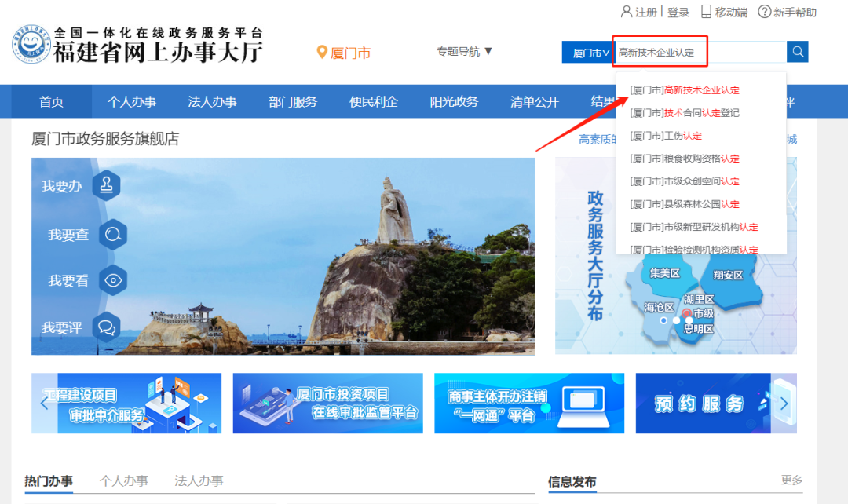The height and width of the screenshot is (504, 848).
Task: Select suggestion 高新技术企业认定
Action: 701,90
